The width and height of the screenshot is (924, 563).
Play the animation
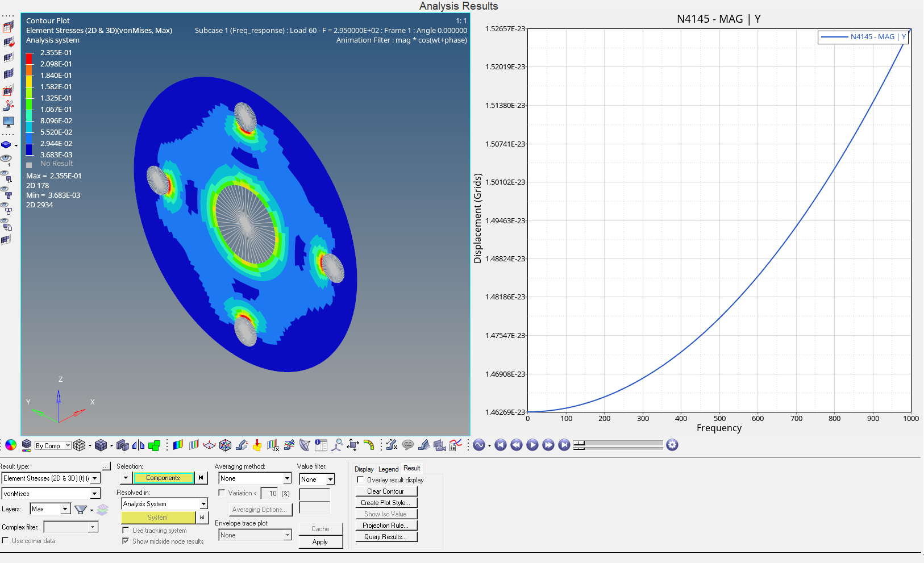point(532,445)
